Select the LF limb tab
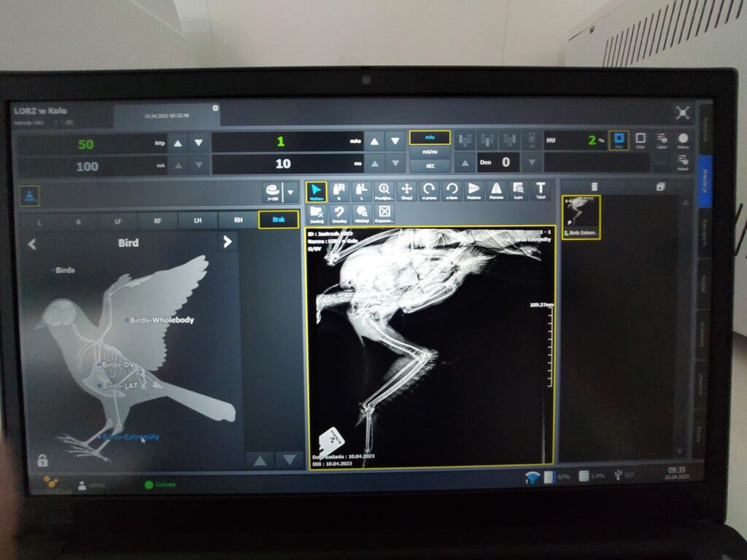 coord(118,220)
